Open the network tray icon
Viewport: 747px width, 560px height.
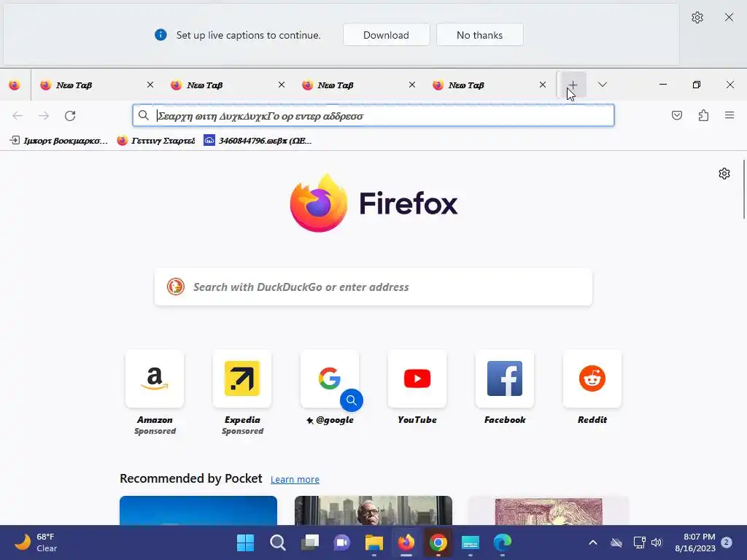pos(639,542)
